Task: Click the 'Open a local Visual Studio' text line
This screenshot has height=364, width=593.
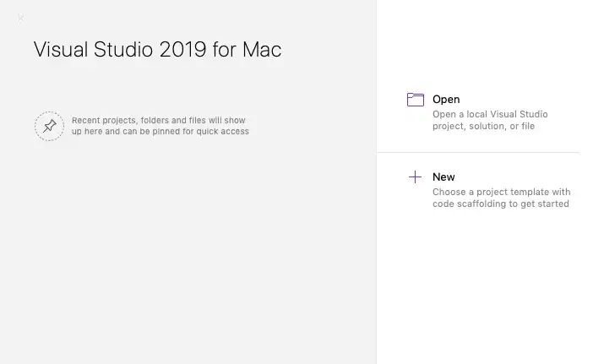Action: pos(490,114)
